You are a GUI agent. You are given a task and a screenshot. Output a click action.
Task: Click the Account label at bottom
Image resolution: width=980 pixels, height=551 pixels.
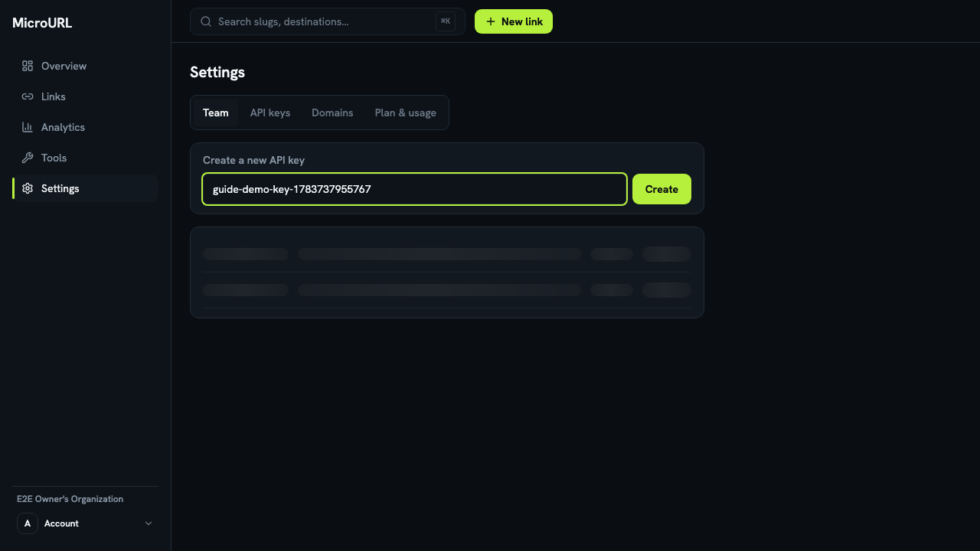61,523
